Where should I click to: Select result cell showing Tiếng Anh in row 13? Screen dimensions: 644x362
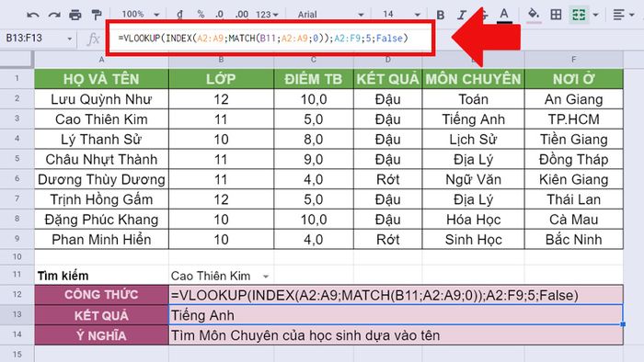[396, 315]
